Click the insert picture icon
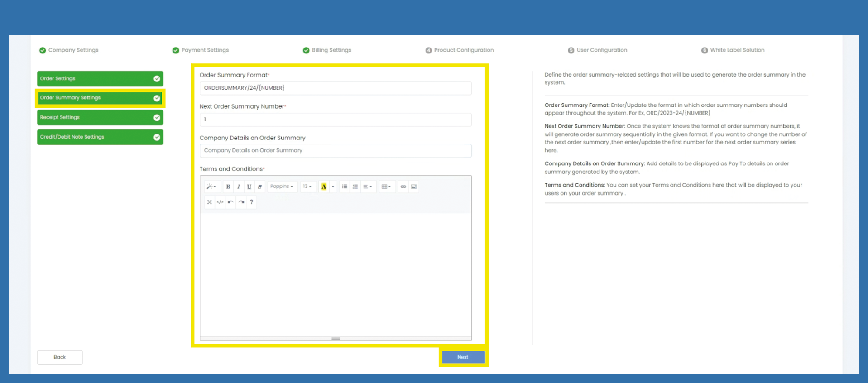Image resolution: width=868 pixels, height=383 pixels. tap(414, 187)
